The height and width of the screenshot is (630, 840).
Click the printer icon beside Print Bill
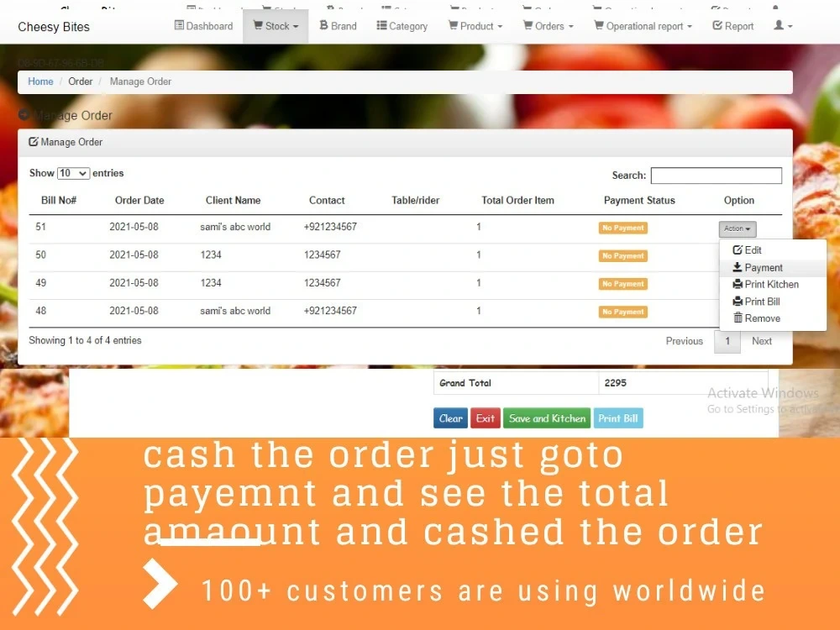point(738,301)
